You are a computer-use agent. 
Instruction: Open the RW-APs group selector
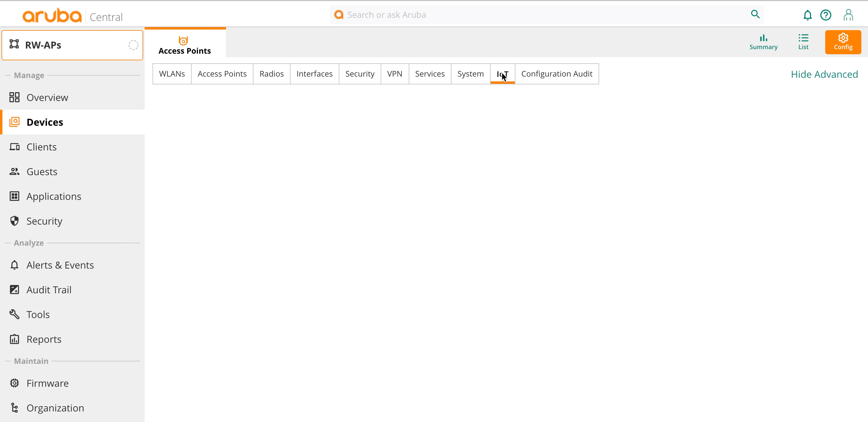click(x=72, y=45)
